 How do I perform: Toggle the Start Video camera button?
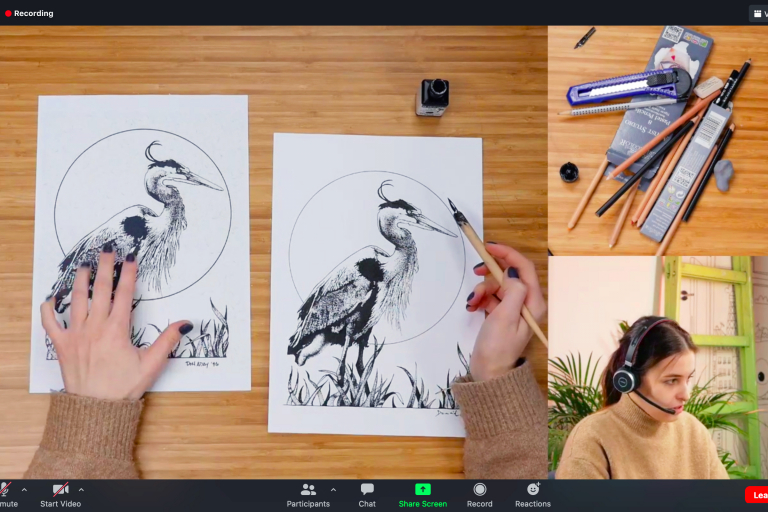coord(61,489)
